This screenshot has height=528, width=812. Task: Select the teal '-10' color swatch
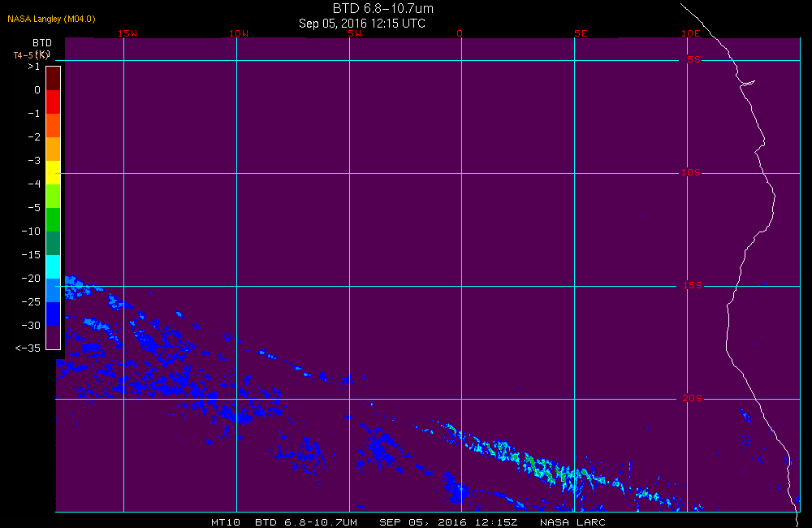(54, 244)
